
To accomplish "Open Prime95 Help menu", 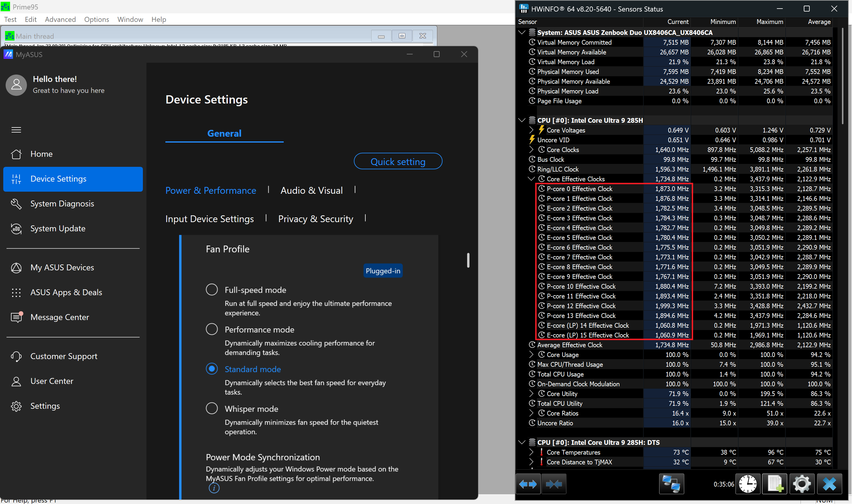I will click(x=159, y=19).
